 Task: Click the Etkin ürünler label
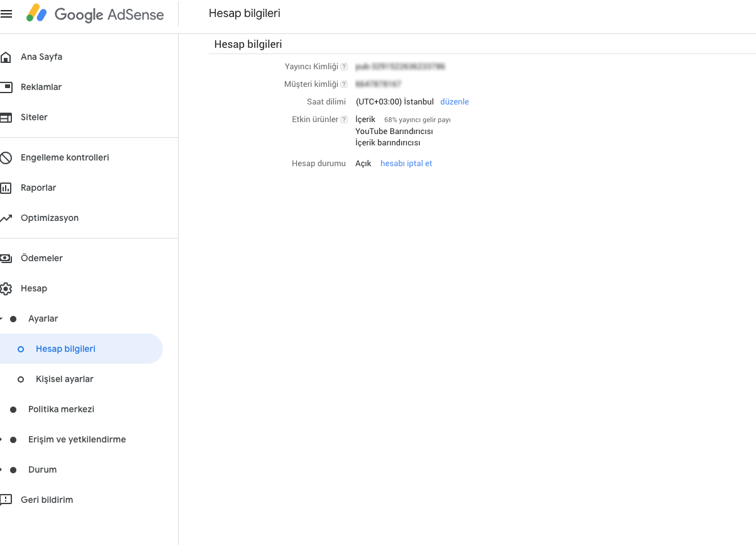[315, 120]
